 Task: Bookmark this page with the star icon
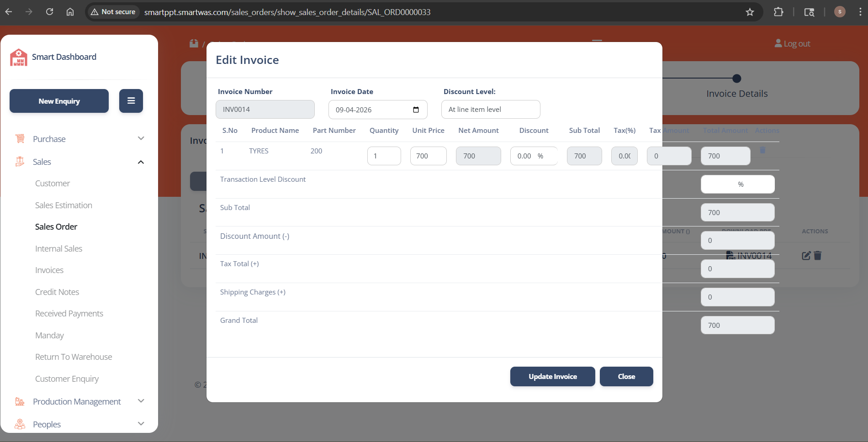750,12
